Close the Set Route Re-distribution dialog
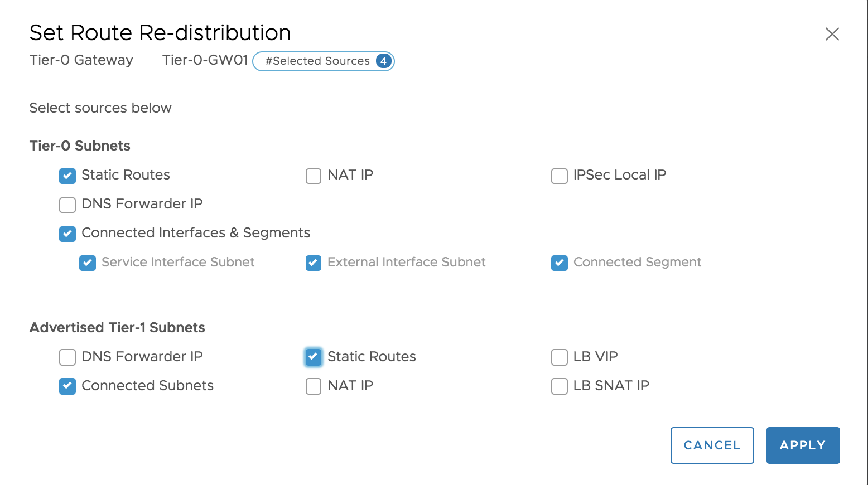The height and width of the screenshot is (485, 868). [x=832, y=34]
